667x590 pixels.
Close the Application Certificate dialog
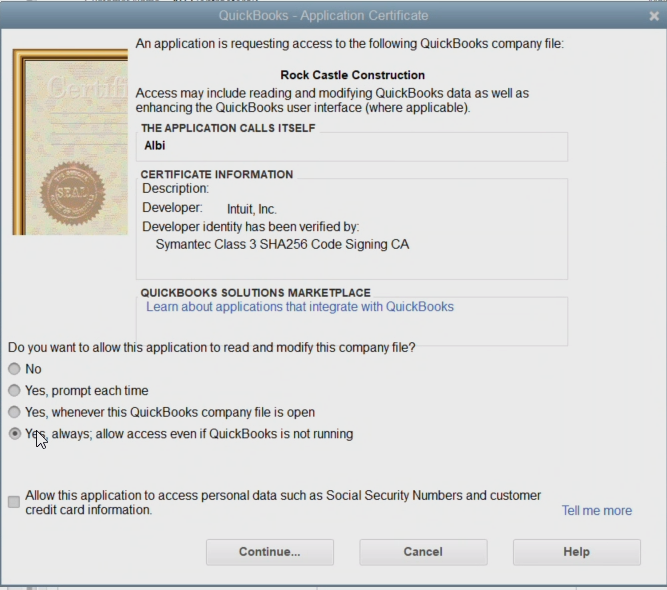coord(654,16)
